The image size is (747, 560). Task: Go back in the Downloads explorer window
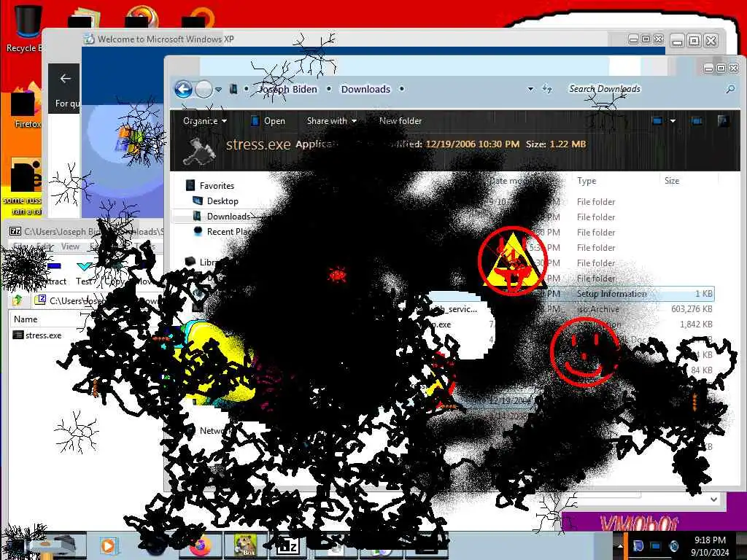coord(183,89)
